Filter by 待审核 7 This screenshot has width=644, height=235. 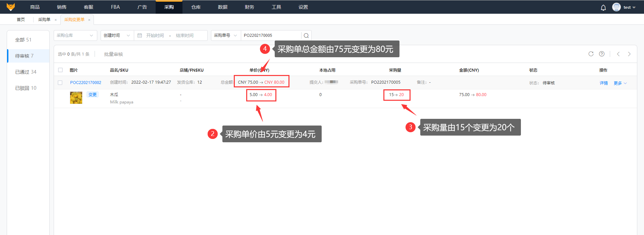[28, 56]
